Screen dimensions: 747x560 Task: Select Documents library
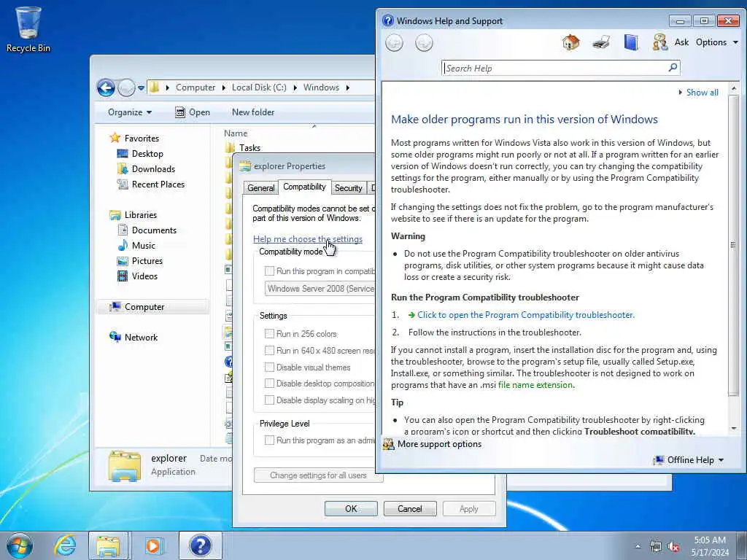pyautogui.click(x=154, y=230)
